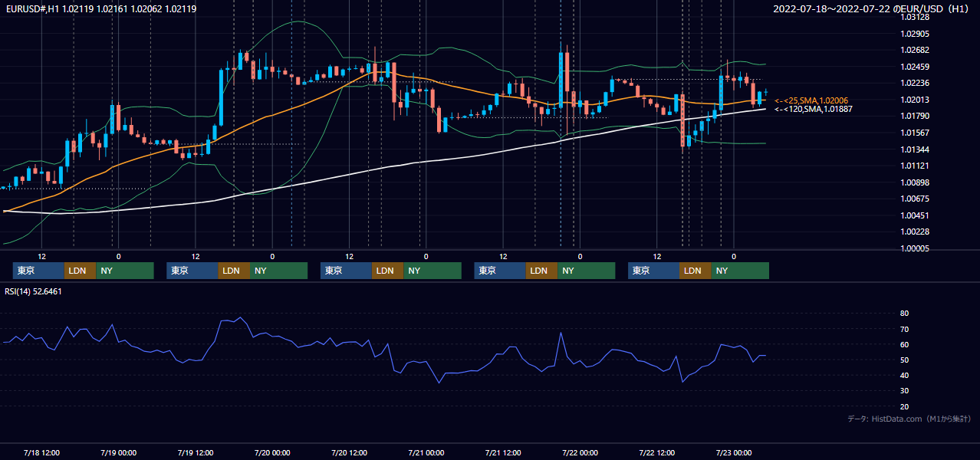
Task: Click the 1.00228 price axis label
Action: tap(916, 232)
